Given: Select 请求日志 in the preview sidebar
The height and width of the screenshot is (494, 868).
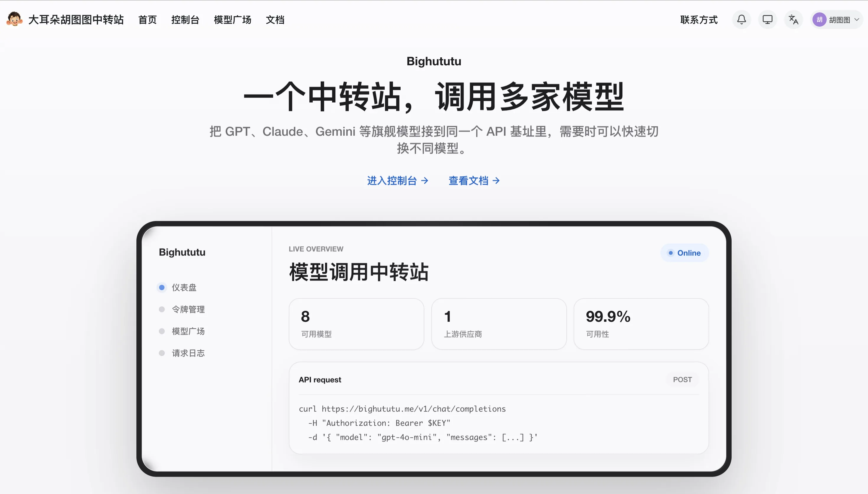Looking at the screenshot, I should coord(182,353).
